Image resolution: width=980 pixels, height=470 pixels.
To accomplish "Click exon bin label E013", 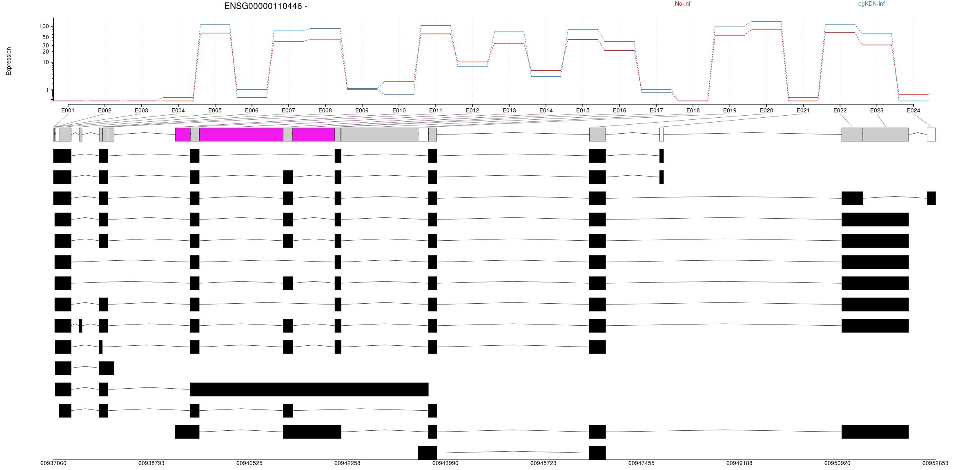I will (x=509, y=110).
